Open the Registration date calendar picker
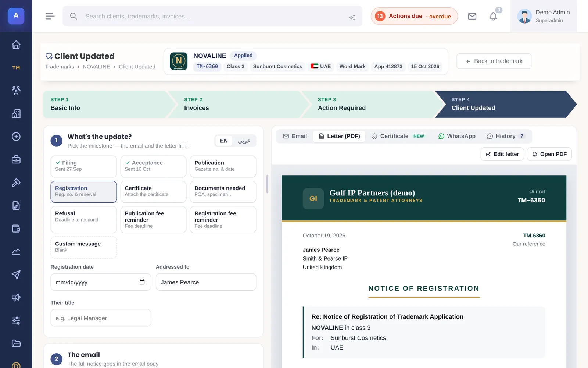This screenshot has width=588, height=368. [142, 282]
